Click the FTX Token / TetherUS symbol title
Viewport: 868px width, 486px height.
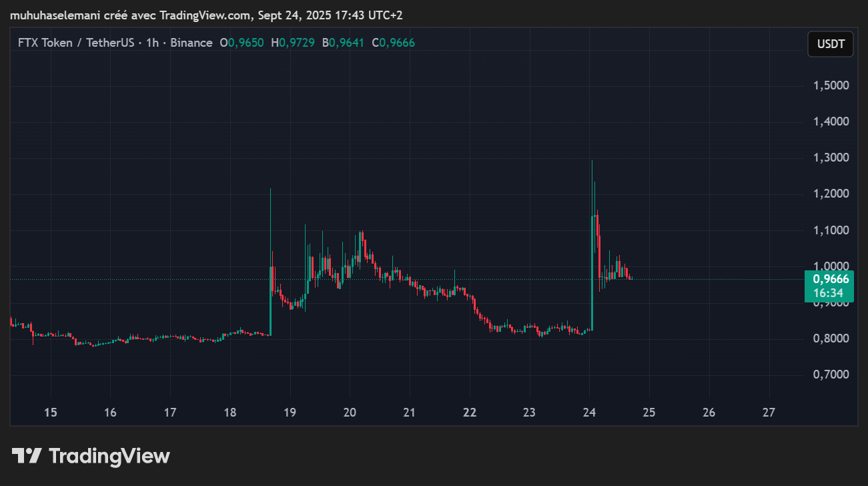click(x=77, y=43)
